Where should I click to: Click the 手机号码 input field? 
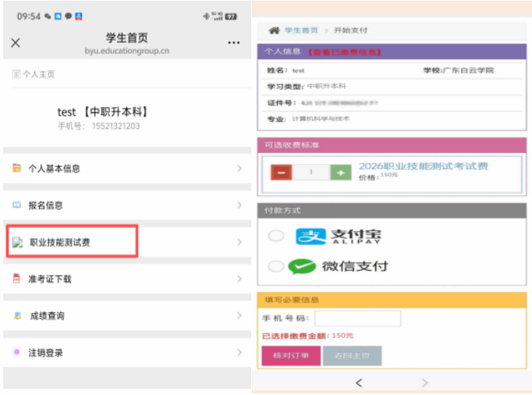tap(357, 318)
